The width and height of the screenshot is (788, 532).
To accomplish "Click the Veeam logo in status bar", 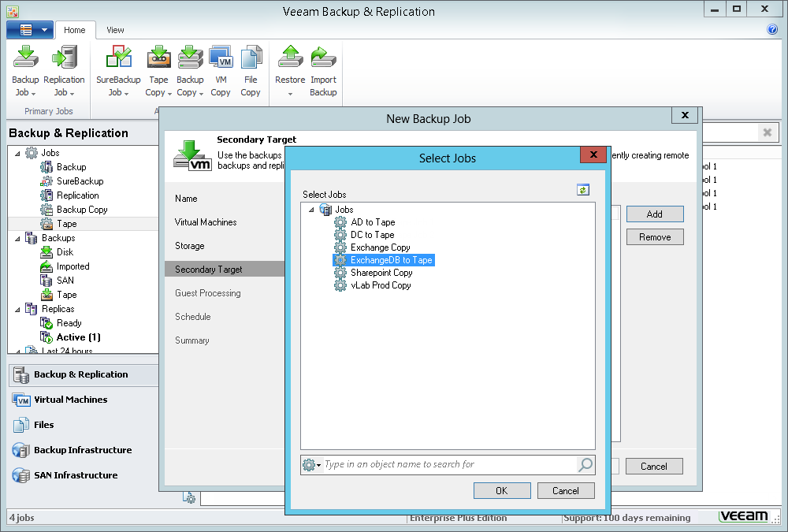I will [x=744, y=516].
